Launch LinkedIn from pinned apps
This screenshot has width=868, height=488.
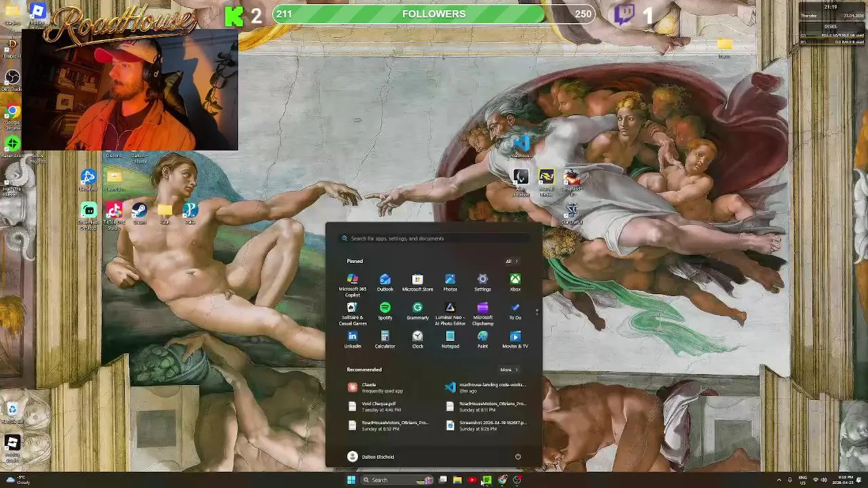(352, 340)
